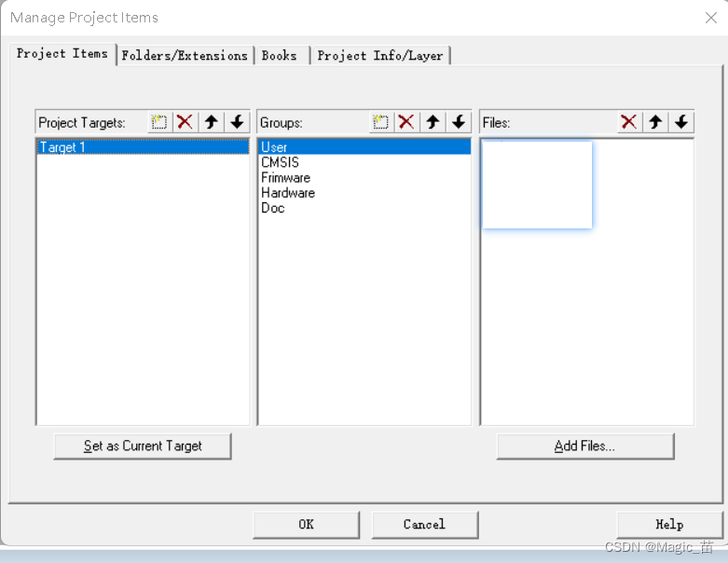The image size is (728, 563).
Task: Add a new project target
Action: 159,122
